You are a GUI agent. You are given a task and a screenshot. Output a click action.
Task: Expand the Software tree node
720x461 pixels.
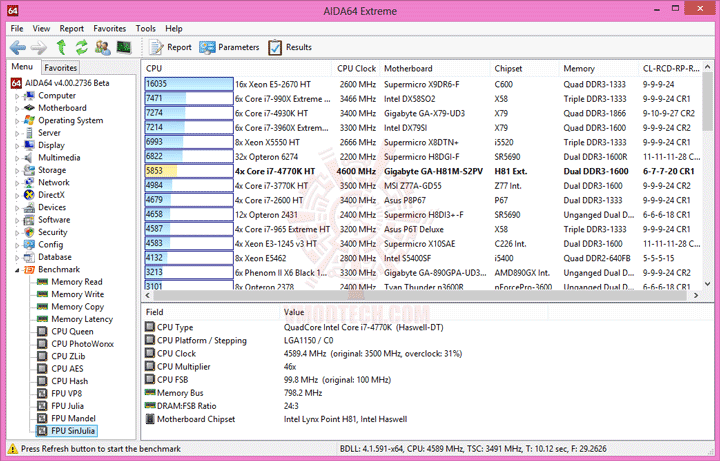pyautogui.click(x=17, y=220)
